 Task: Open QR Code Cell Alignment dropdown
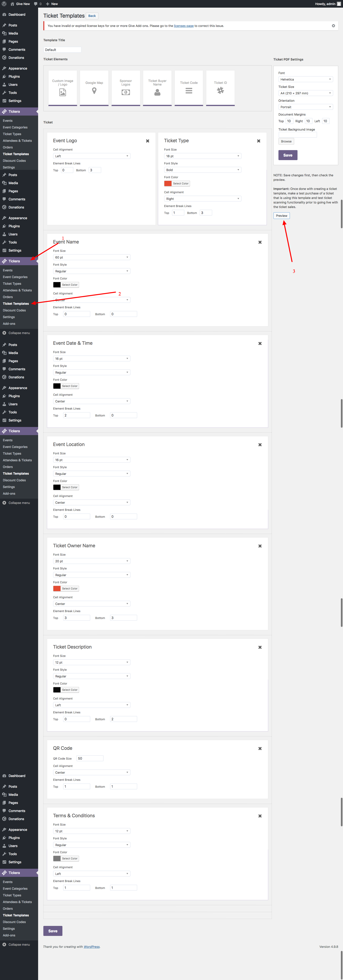[x=92, y=772]
